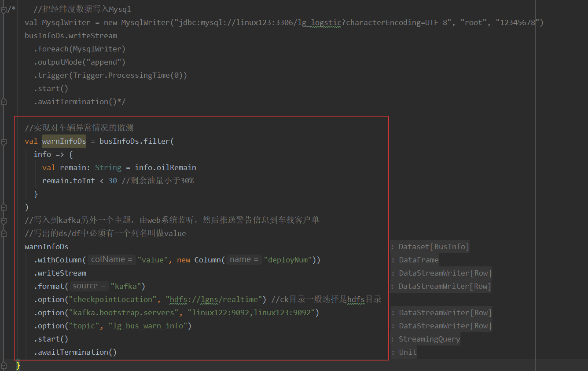Click the highlighted 'warnInfoDs' variable declaration
The height and width of the screenshot is (371, 588).
point(64,141)
